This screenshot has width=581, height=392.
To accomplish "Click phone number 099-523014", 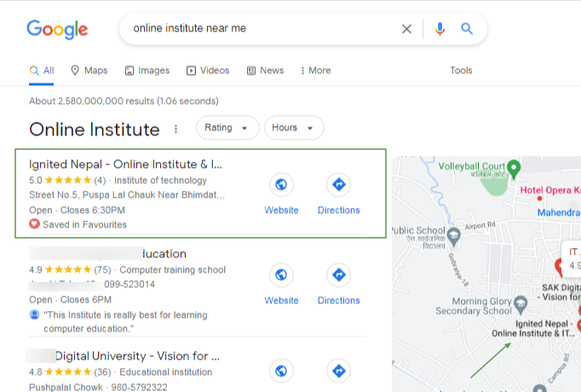I will [129, 284].
